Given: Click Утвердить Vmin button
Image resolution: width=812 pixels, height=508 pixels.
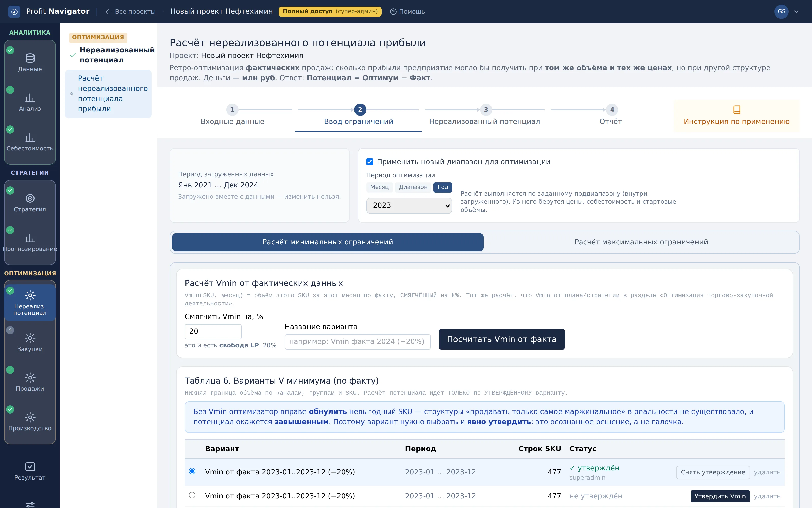Looking at the screenshot, I should (720, 496).
